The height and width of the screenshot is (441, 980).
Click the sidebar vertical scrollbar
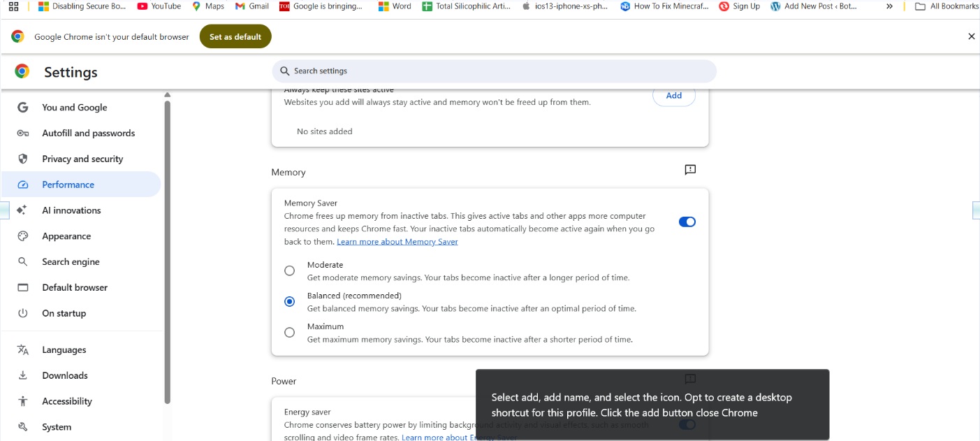coord(167,252)
